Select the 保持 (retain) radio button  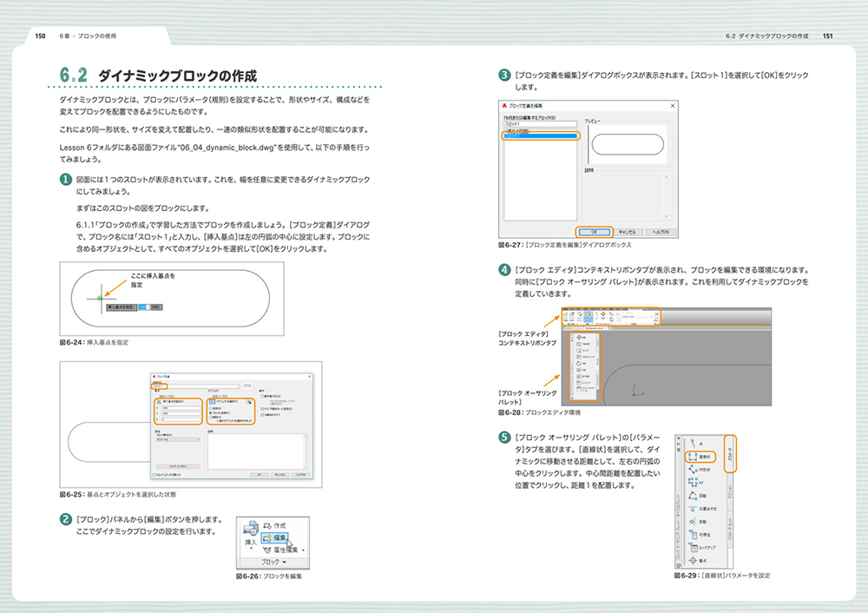pyautogui.click(x=211, y=408)
